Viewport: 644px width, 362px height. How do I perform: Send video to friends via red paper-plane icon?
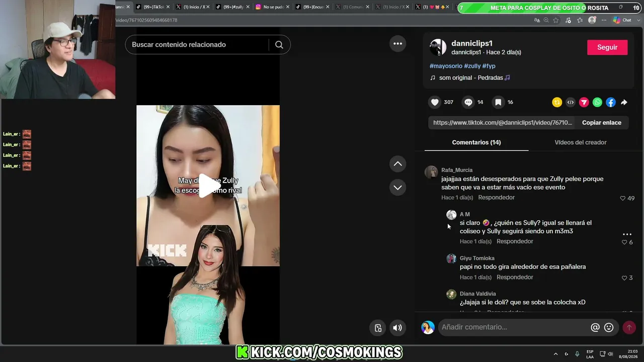click(x=584, y=102)
